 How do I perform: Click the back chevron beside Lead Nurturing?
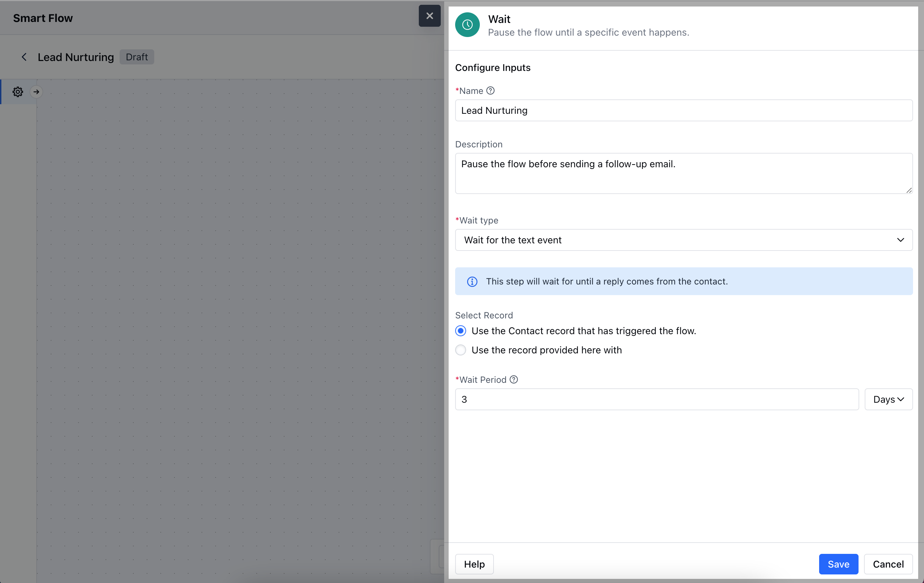click(24, 57)
